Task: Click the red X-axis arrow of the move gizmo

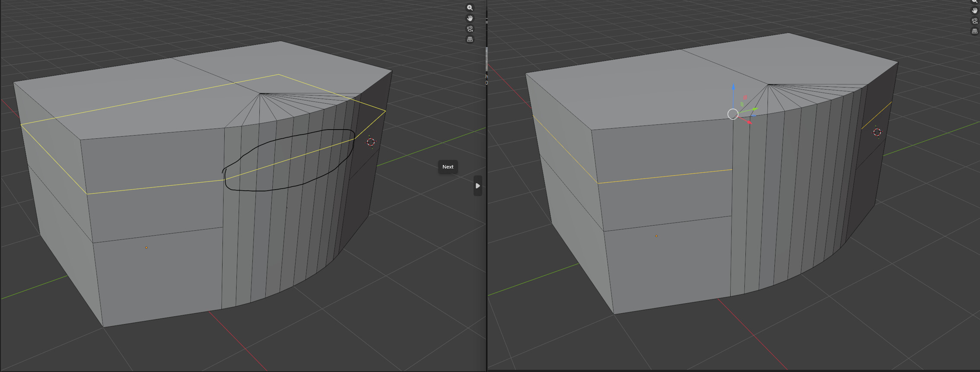Action: coord(750,123)
